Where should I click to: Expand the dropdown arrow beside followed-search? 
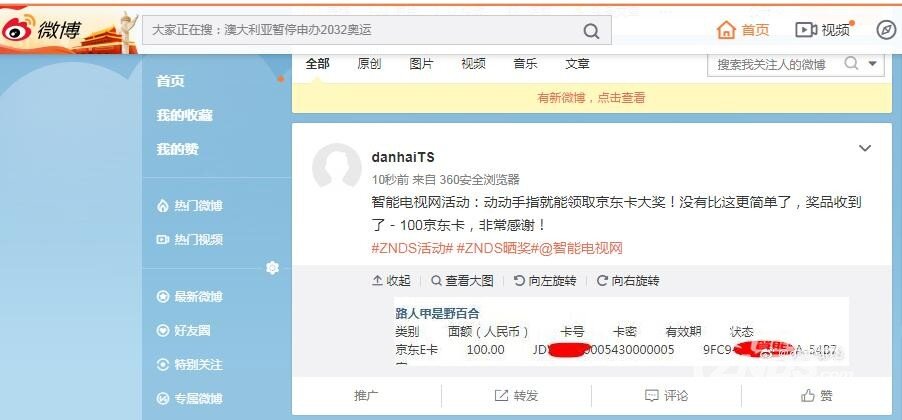coord(873,64)
